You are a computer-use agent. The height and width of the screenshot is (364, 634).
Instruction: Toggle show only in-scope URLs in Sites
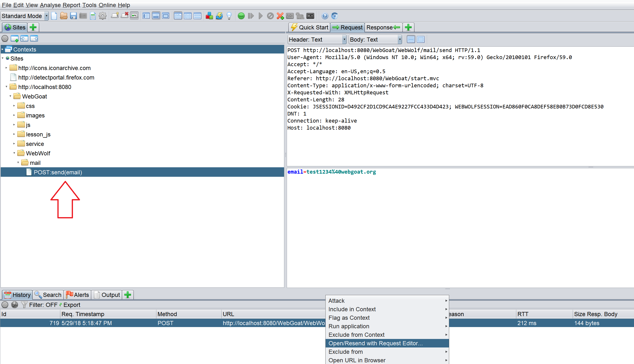[x=5, y=38]
